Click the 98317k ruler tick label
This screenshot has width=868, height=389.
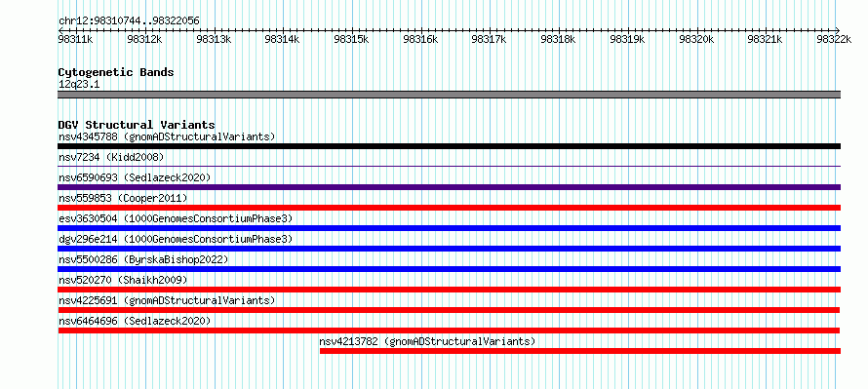[x=490, y=39]
